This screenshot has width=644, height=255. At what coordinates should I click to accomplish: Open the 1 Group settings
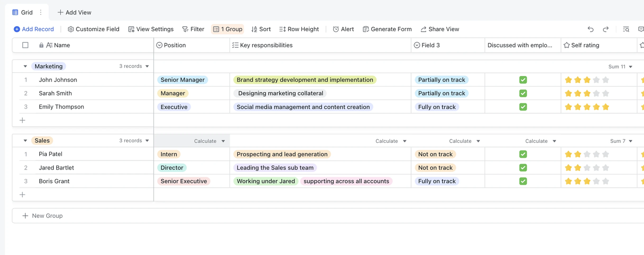point(228,29)
